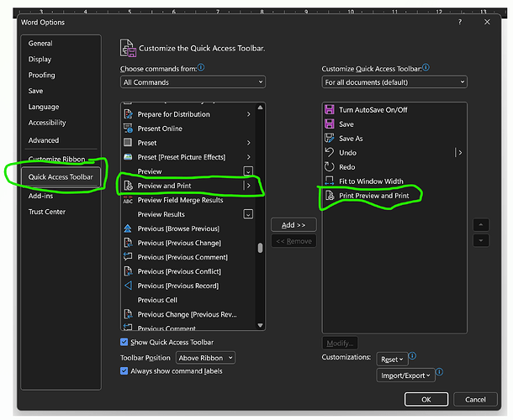513x420 pixels.
Task: Click the Move Down arrow button
Action: point(480,240)
